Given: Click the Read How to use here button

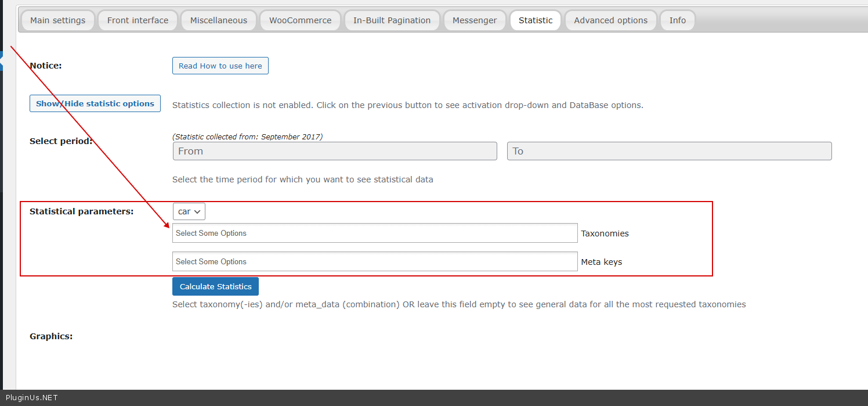Looking at the screenshot, I should 220,66.
